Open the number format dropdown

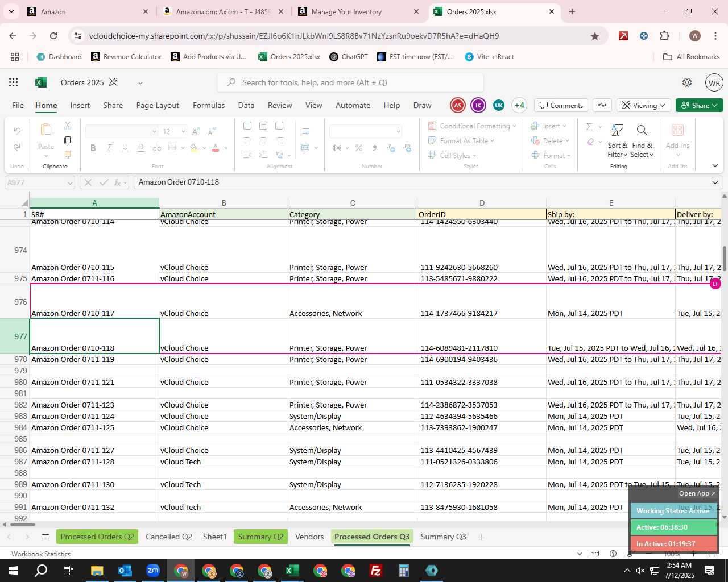tap(398, 131)
